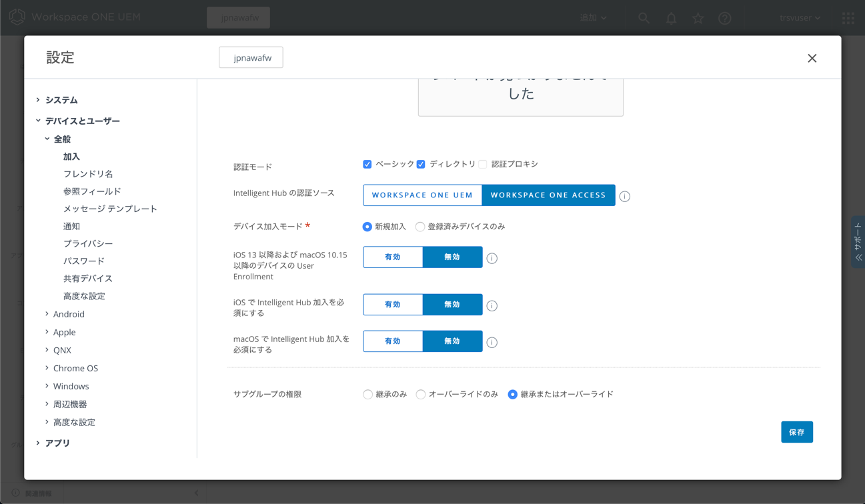The image size is (865, 504).
Task: Expand the bottom 高度な設定 tree node
Action: tap(47, 422)
